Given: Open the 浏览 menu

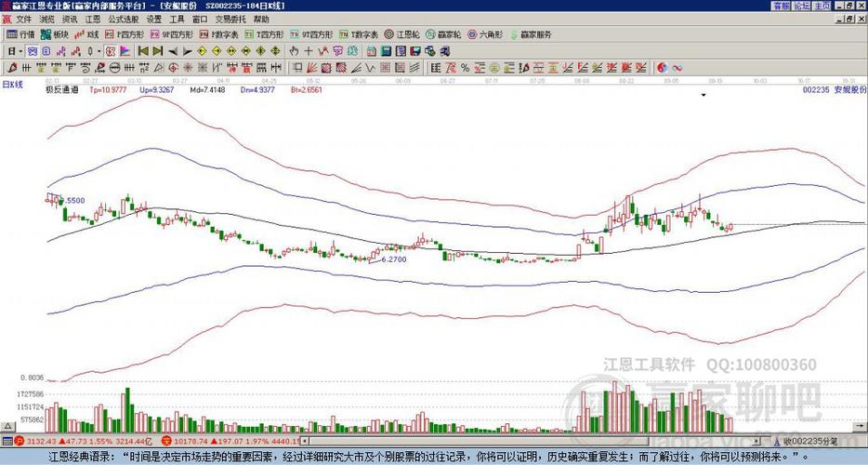Looking at the screenshot, I should tap(46, 20).
